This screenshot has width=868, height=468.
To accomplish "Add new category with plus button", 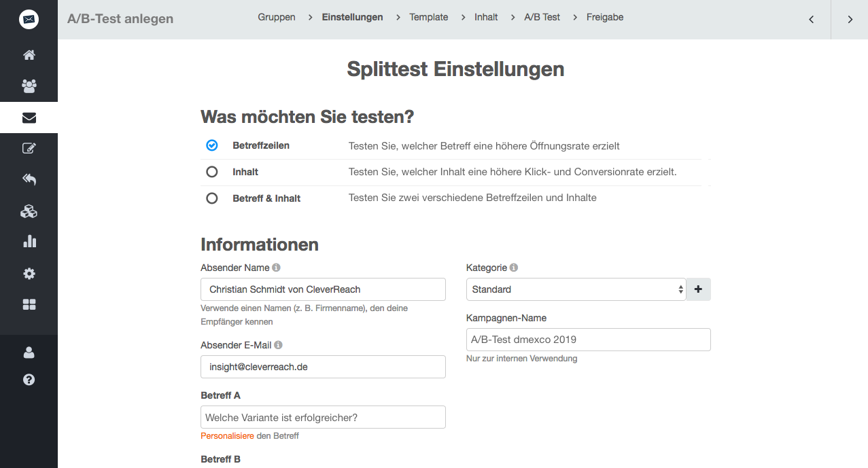I will pyautogui.click(x=699, y=289).
